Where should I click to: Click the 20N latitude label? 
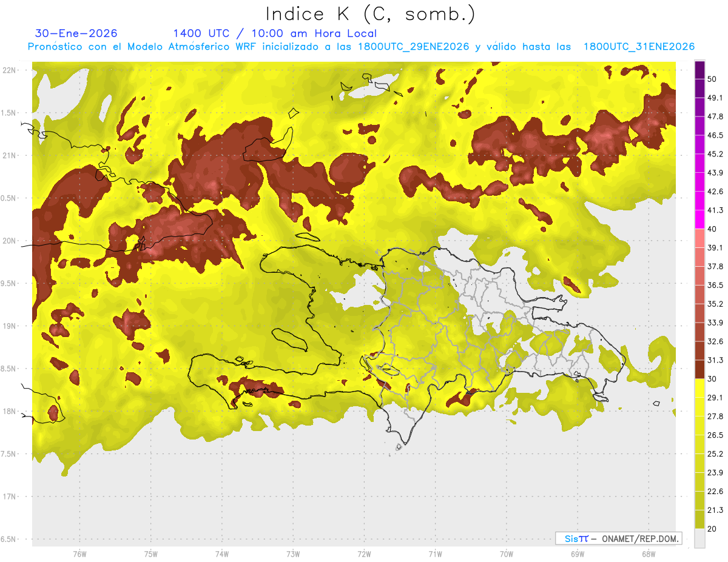tap(10, 241)
